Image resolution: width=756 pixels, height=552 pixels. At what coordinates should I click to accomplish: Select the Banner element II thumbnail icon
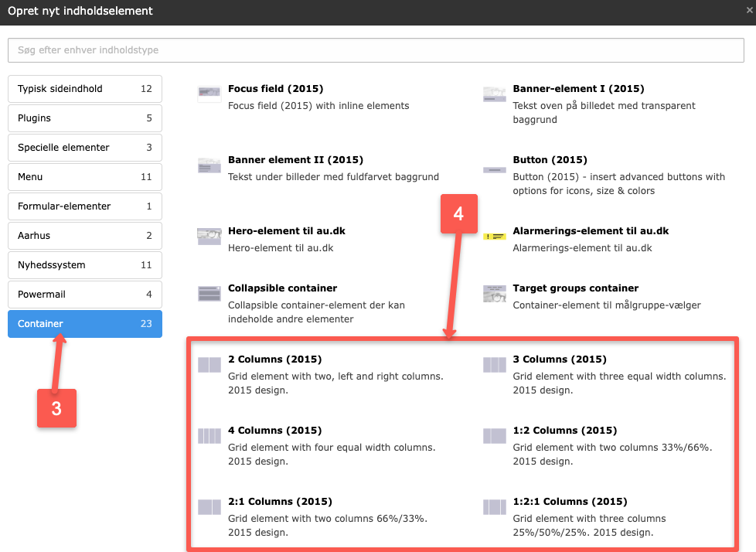[209, 165]
